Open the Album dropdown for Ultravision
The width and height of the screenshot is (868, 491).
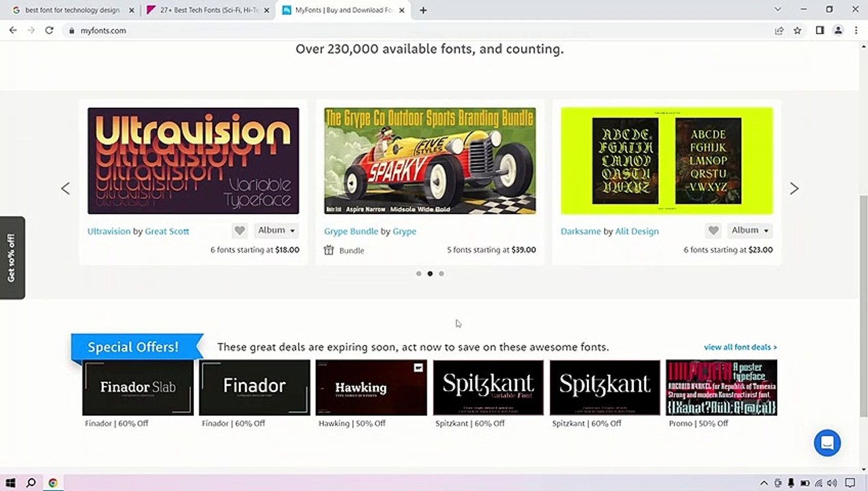276,230
